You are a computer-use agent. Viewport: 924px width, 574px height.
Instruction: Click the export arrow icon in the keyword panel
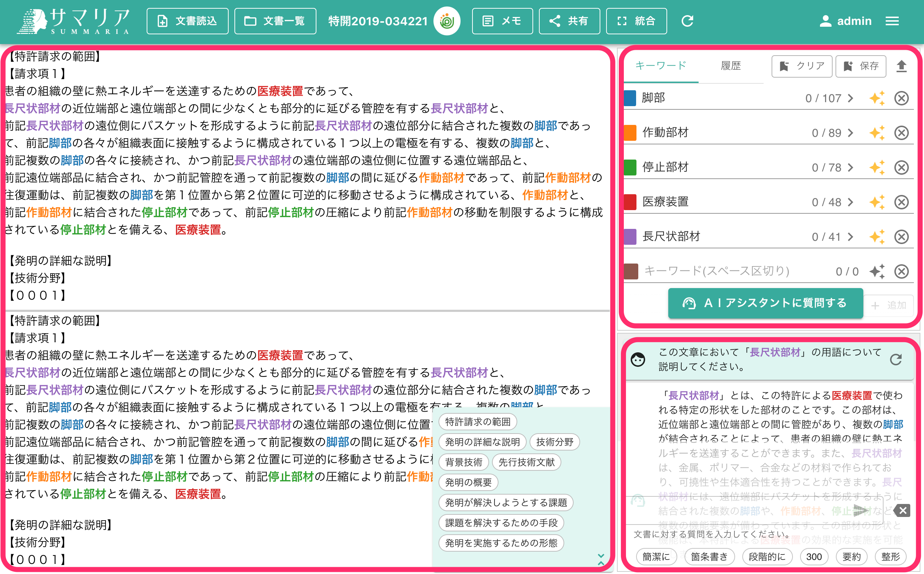(x=903, y=66)
